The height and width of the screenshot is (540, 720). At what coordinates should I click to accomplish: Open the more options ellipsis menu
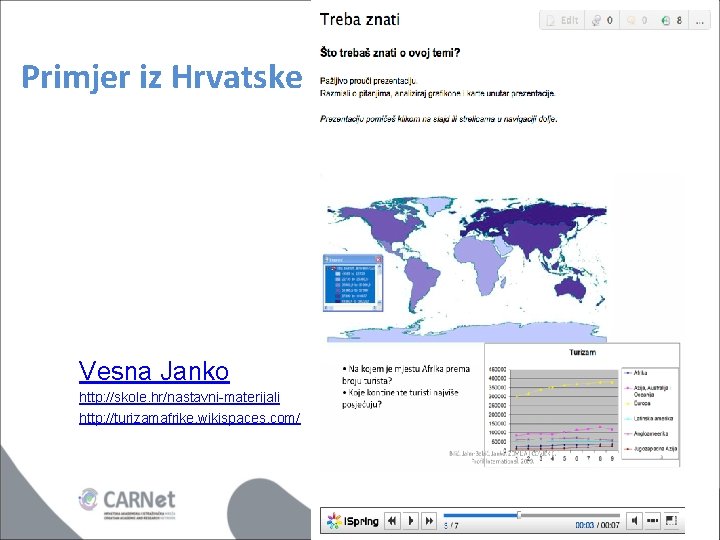coord(699,20)
